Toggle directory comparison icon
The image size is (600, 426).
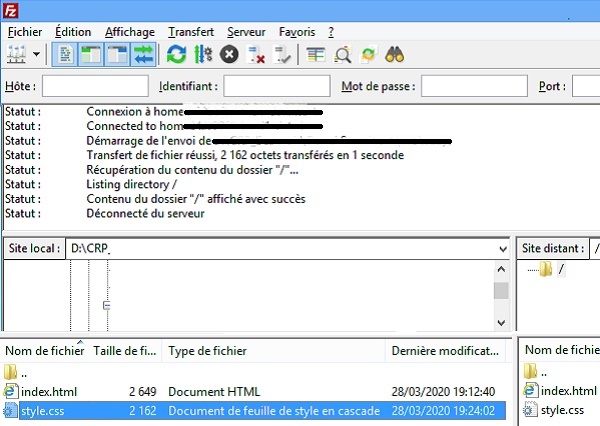tap(343, 54)
